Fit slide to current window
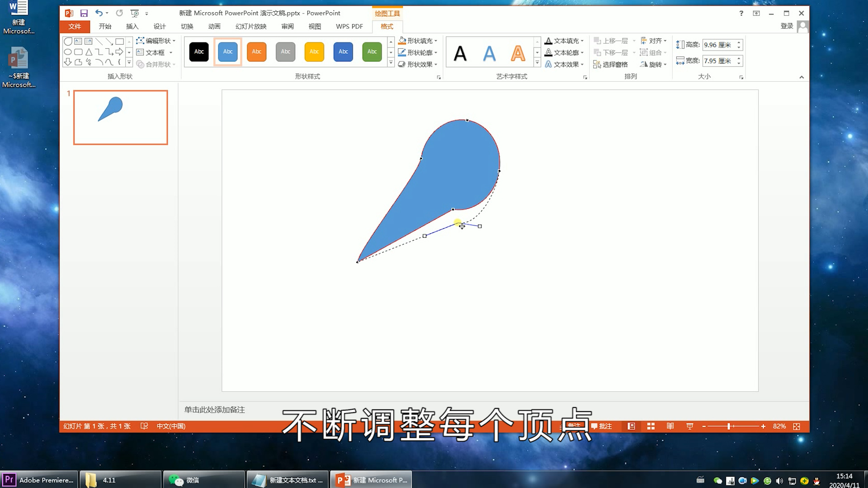The width and height of the screenshot is (868, 488). (797, 426)
